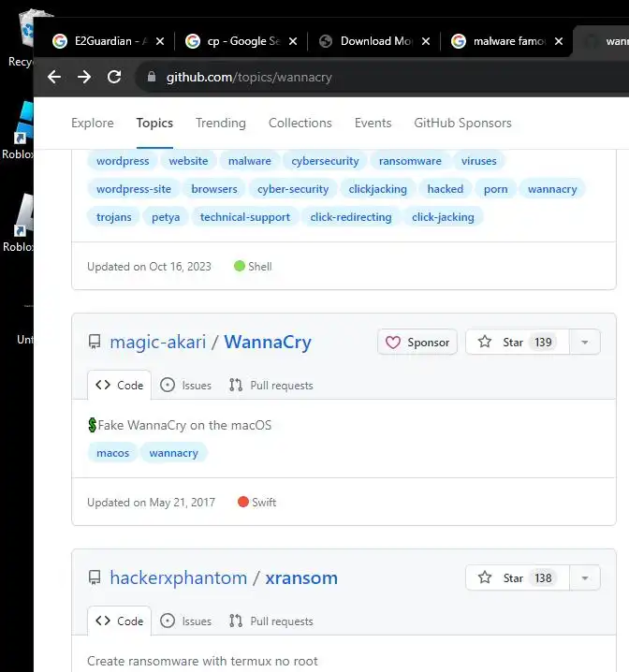
Task: Open the Issues tab of WannaCry
Action: point(185,386)
